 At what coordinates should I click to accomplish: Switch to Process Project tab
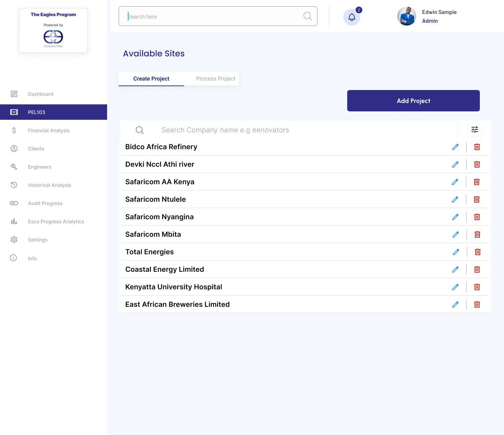pos(216,79)
